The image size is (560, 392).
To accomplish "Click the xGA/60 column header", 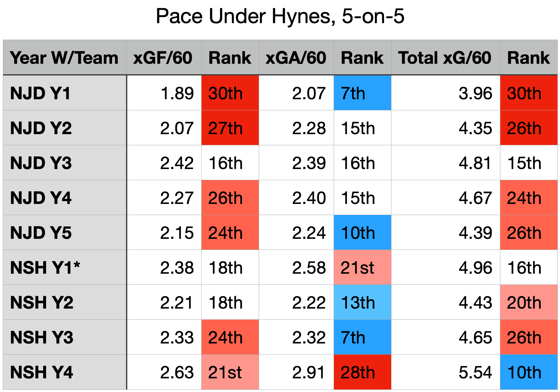I will click(x=296, y=58).
